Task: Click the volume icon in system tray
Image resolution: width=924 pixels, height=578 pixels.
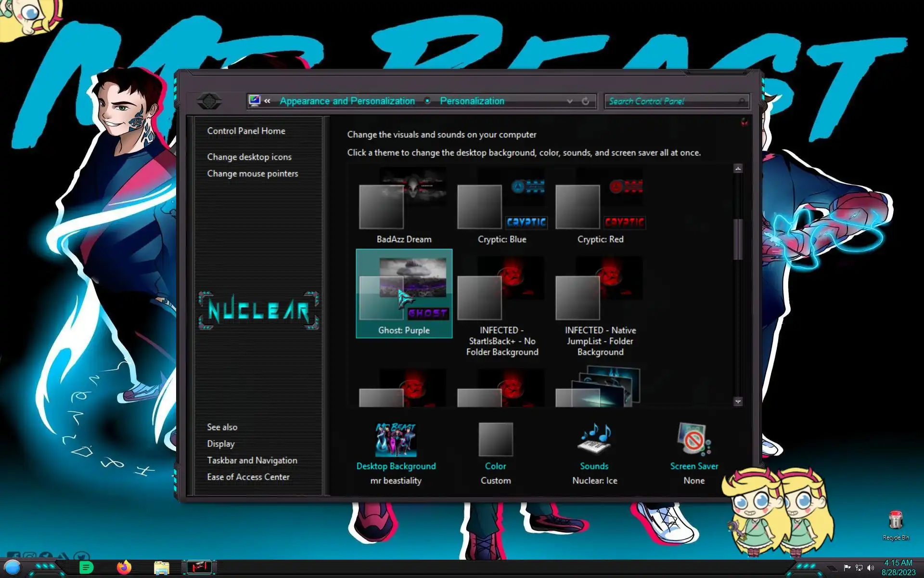Action: [871, 568]
